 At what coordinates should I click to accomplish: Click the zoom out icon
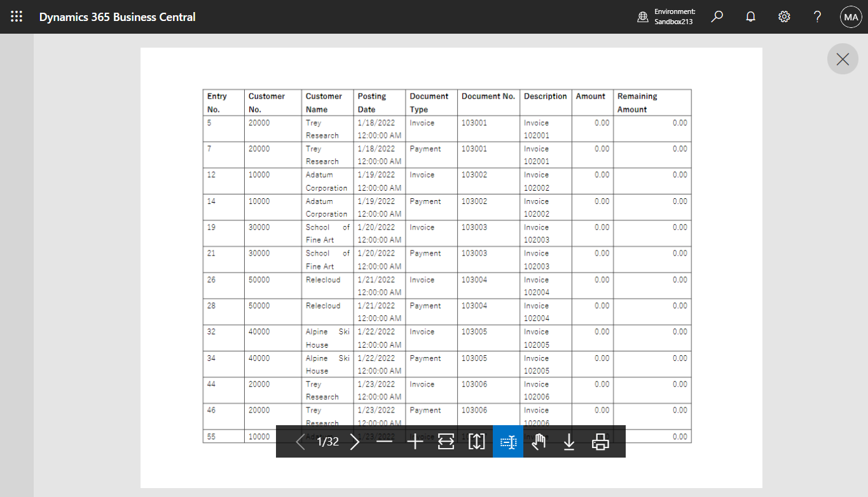click(x=385, y=442)
